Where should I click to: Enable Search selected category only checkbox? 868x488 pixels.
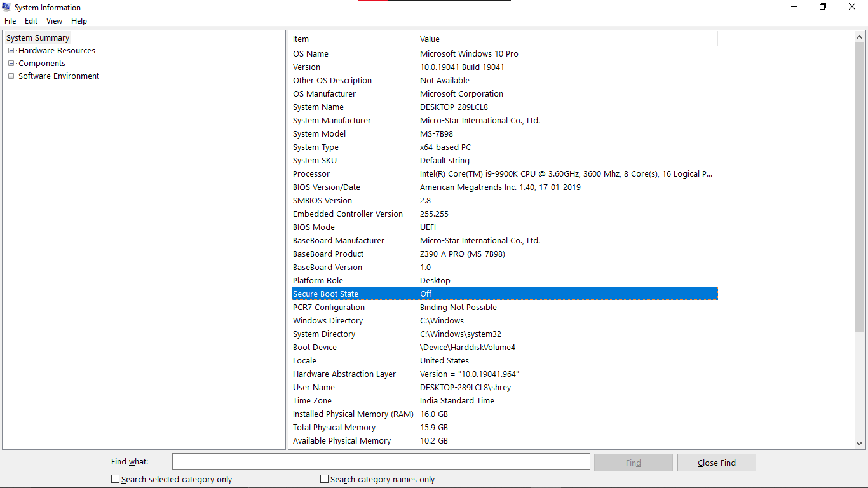coord(116,479)
